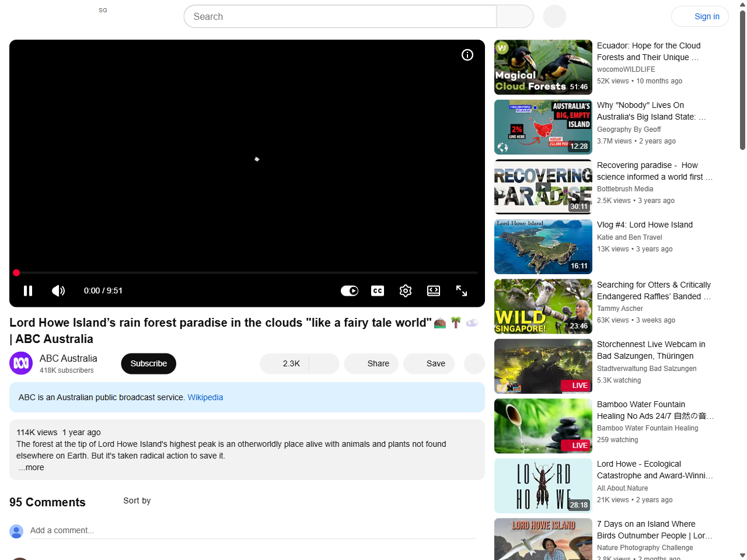Open the video info card icon
747x560 pixels.
467,55
